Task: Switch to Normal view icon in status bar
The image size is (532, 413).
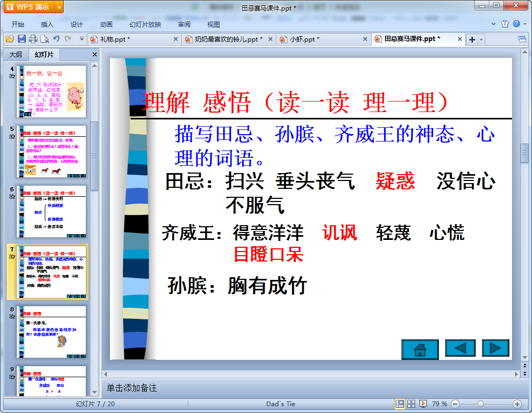Action: pyautogui.click(x=400, y=404)
